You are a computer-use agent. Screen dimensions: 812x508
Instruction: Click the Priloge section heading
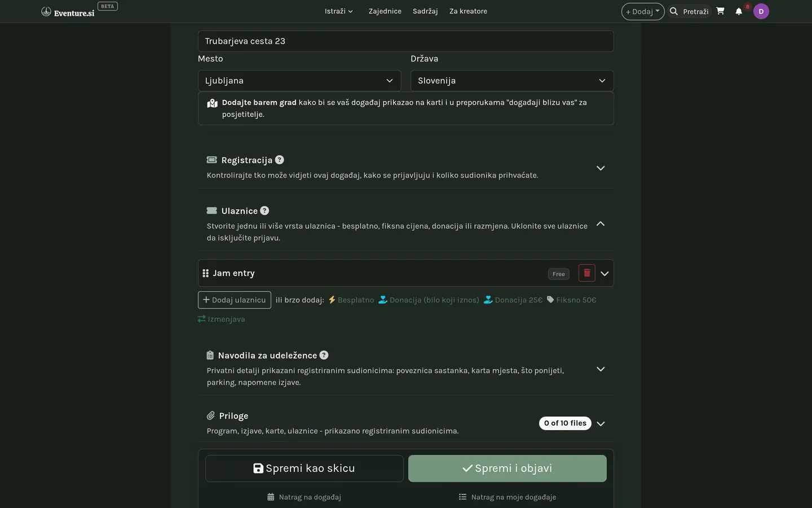233,416
